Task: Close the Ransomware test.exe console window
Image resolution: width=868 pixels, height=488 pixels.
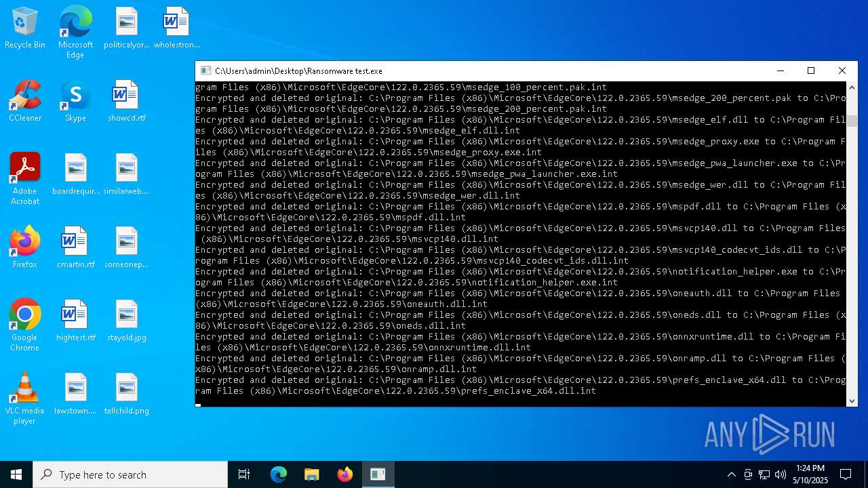Action: pyautogui.click(x=842, y=70)
